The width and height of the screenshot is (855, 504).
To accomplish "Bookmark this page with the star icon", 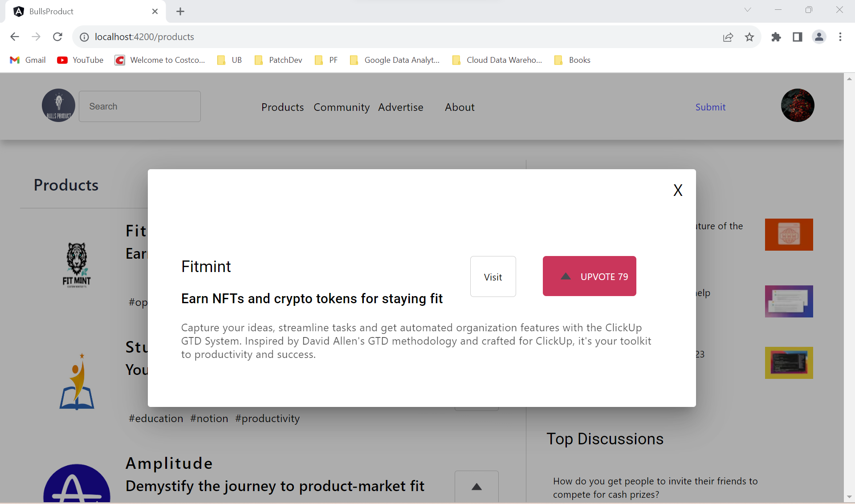I will tap(750, 37).
